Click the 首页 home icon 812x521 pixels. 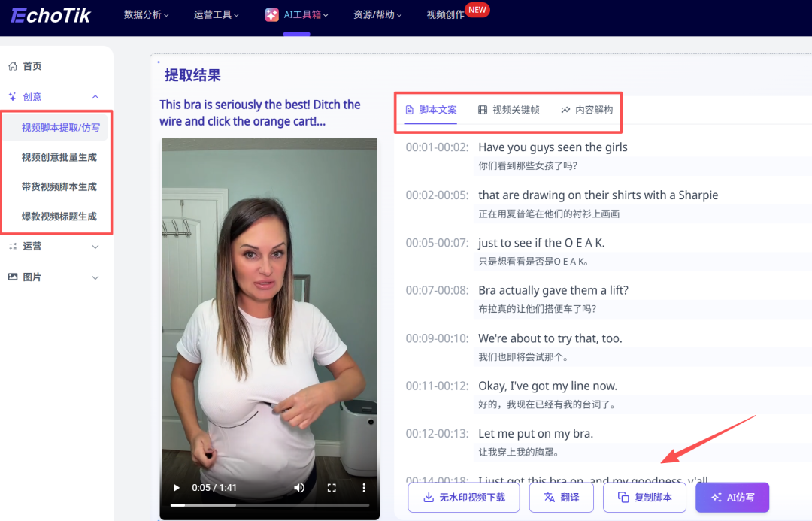(13, 66)
